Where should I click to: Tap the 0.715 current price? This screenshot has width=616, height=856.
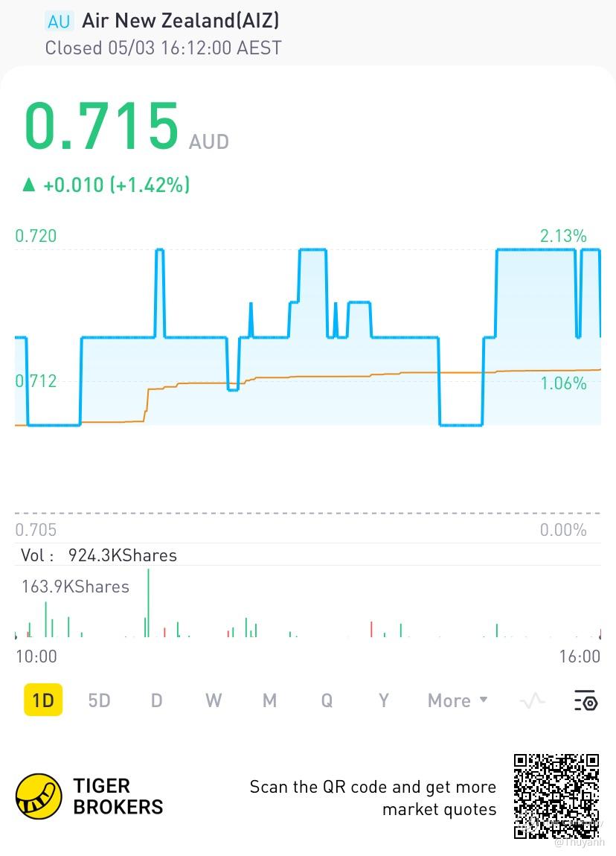pyautogui.click(x=102, y=127)
